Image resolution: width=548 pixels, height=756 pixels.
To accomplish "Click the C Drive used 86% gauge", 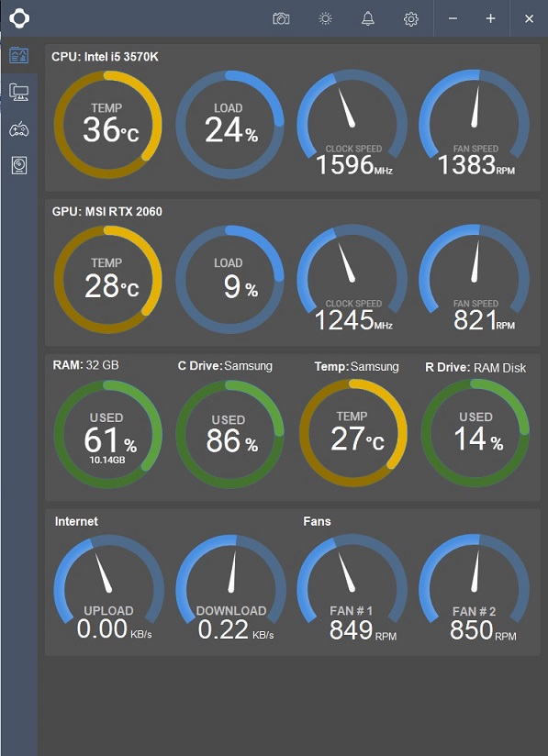I will pos(230,434).
